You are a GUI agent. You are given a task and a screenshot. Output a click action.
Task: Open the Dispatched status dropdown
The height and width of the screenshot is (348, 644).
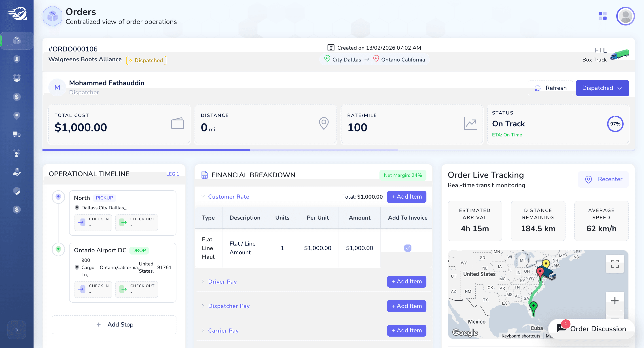click(602, 88)
